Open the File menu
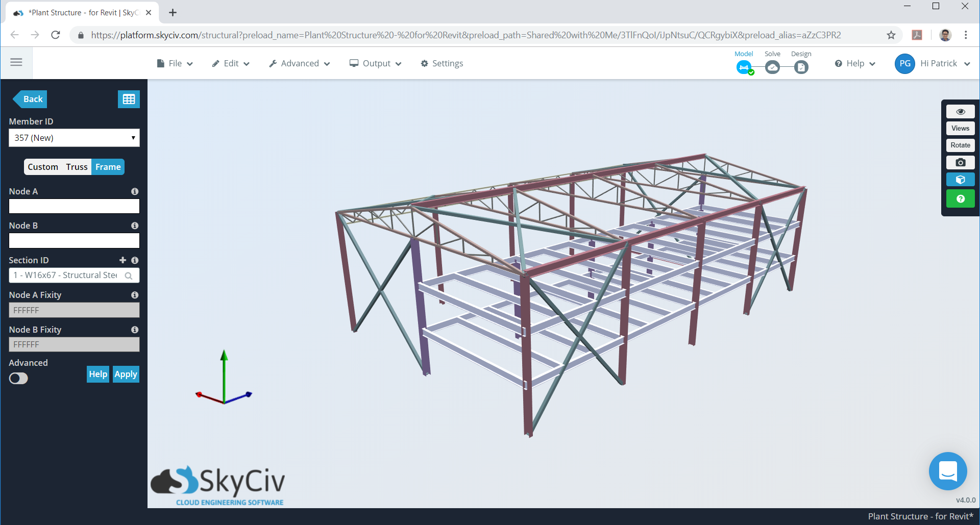980x525 pixels. pos(175,63)
